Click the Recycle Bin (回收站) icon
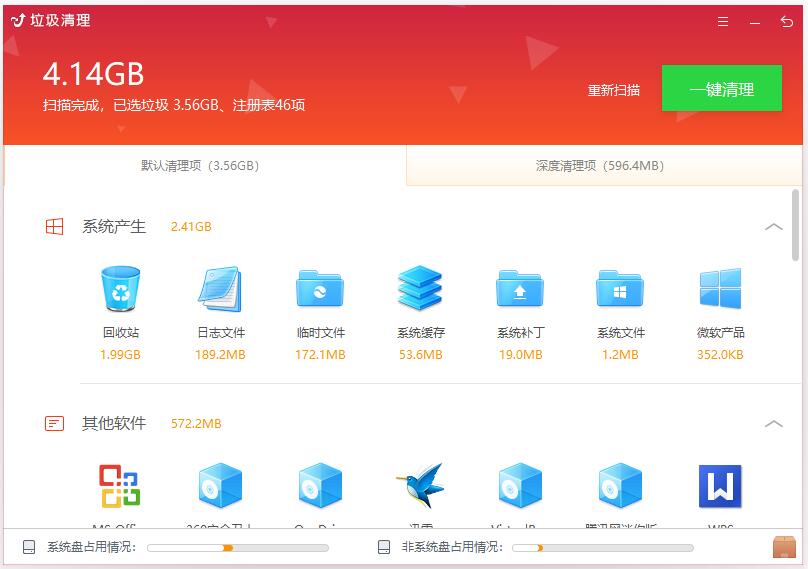808x569 pixels. [121, 289]
